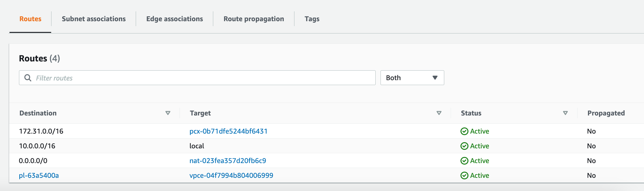Image resolution: width=644 pixels, height=191 pixels.
Task: Click the Destination column sort arrow
Action: point(168,113)
